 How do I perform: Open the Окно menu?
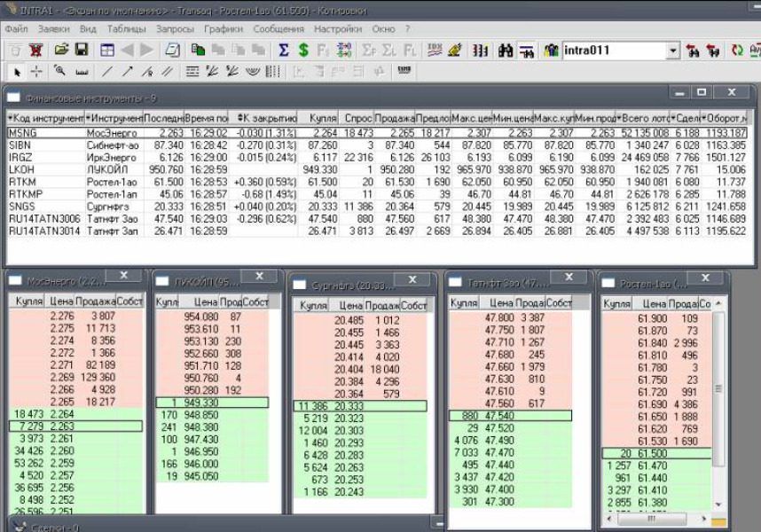pos(383,29)
